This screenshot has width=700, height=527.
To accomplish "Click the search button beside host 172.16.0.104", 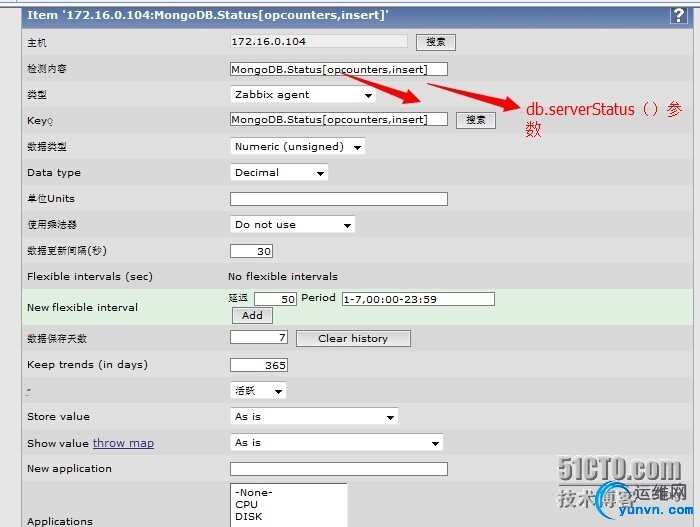I will [x=436, y=42].
